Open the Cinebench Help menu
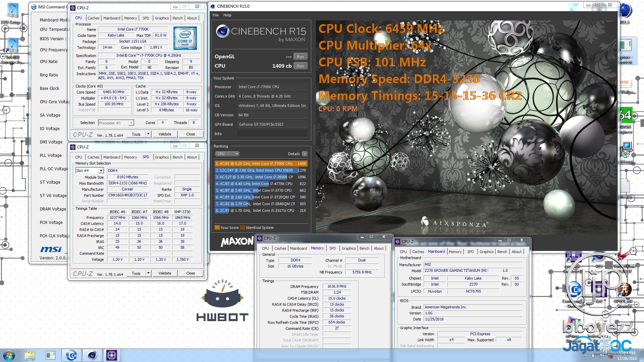This screenshot has height=362, width=644. (x=227, y=15)
